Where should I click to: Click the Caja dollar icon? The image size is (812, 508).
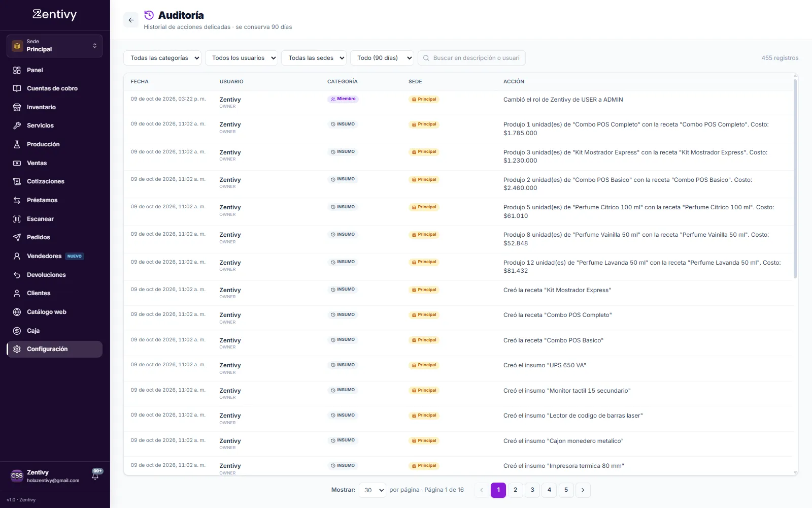coord(17,331)
